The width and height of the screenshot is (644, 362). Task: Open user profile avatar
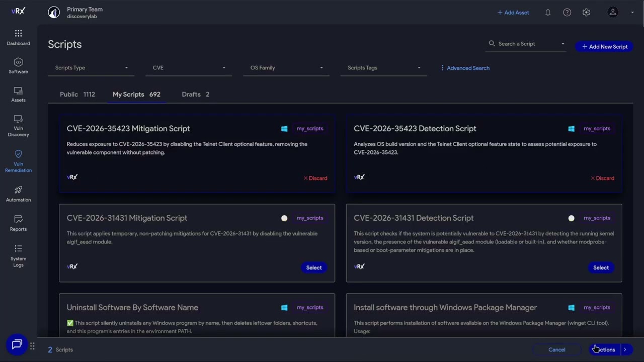pos(613,13)
